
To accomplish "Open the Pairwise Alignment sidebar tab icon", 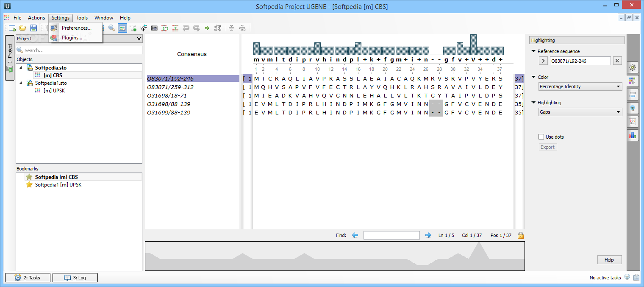I will 633,94.
